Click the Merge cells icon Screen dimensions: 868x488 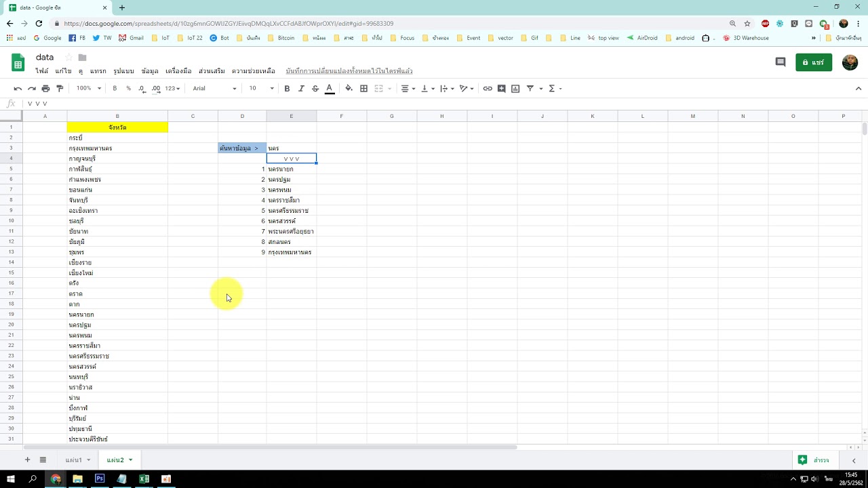(378, 88)
